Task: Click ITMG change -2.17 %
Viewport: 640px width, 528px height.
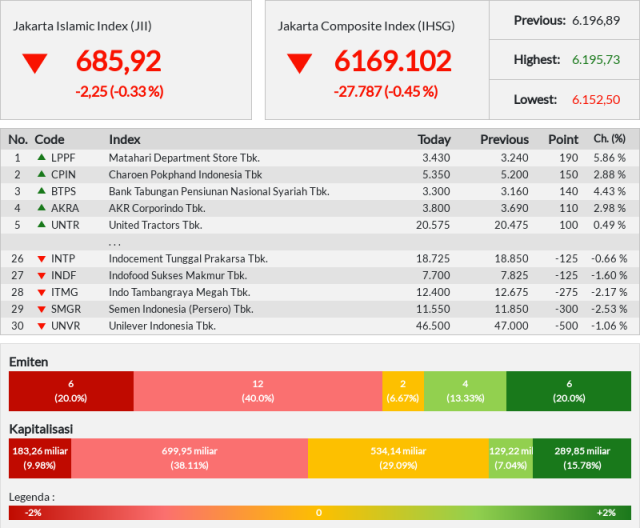Action: [609, 292]
